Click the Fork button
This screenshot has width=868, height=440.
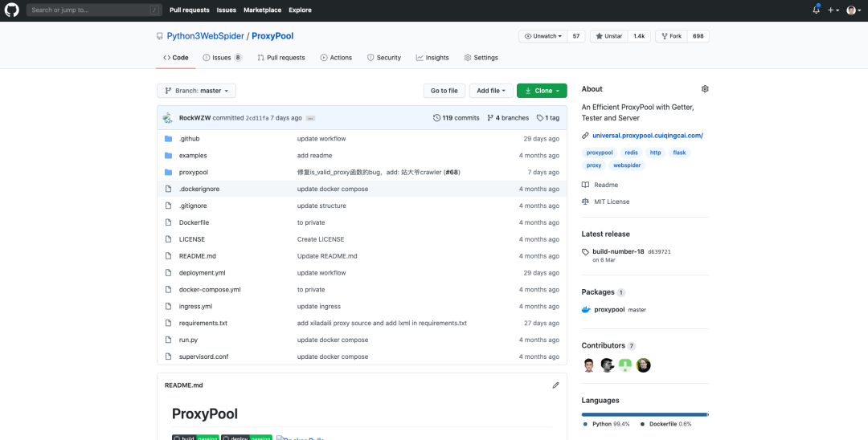[671, 36]
